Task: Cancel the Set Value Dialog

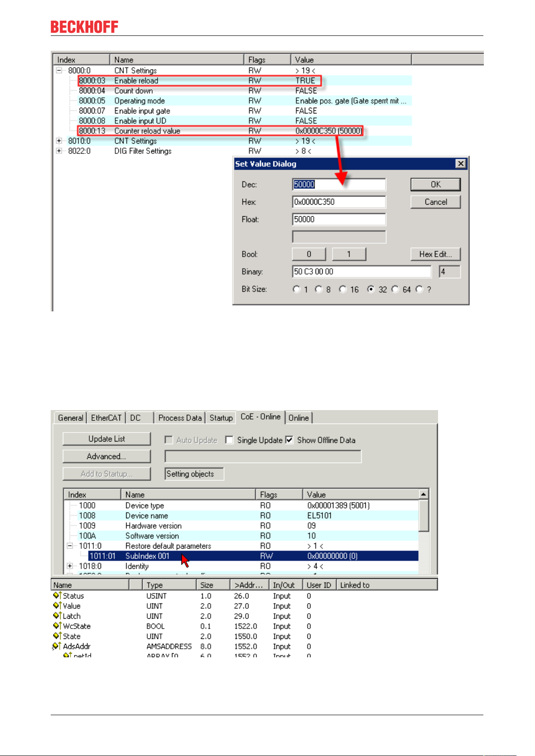Action: coord(435,202)
